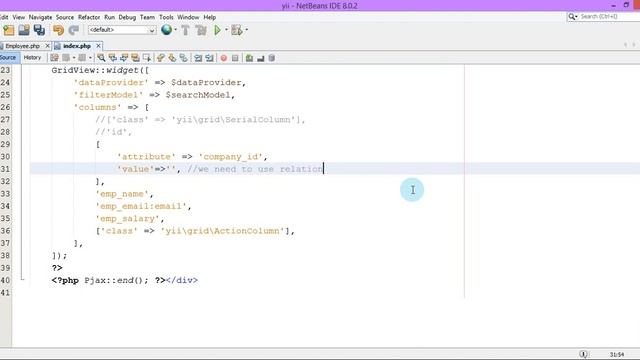This screenshot has height=360, width=640.
Task: Click the Comment lines icon
Action: coord(249,58)
